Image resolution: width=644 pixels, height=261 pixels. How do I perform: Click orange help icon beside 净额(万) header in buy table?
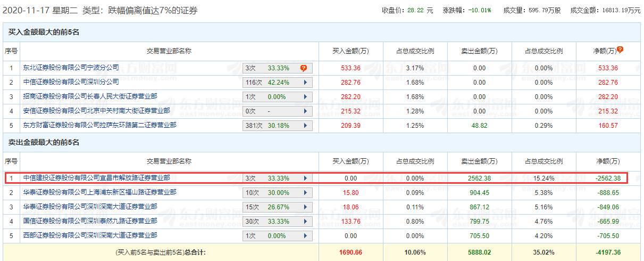pyautogui.click(x=620, y=50)
